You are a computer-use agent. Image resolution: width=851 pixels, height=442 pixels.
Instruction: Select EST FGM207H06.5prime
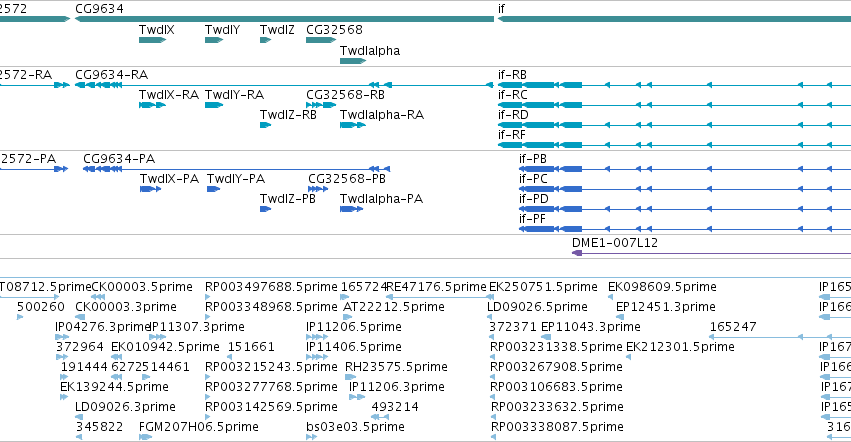199,427
